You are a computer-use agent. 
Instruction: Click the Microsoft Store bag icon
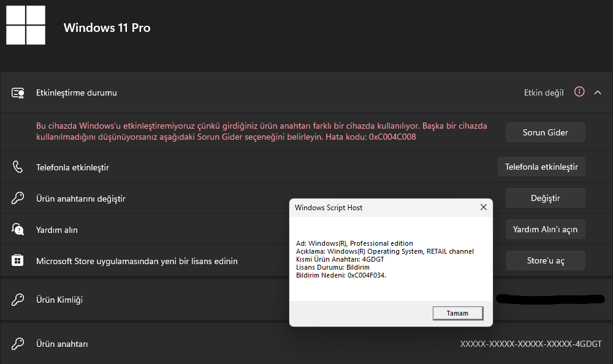(18, 261)
